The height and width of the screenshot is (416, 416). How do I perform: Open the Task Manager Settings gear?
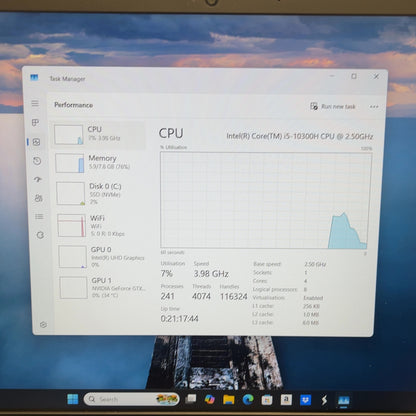[43, 324]
